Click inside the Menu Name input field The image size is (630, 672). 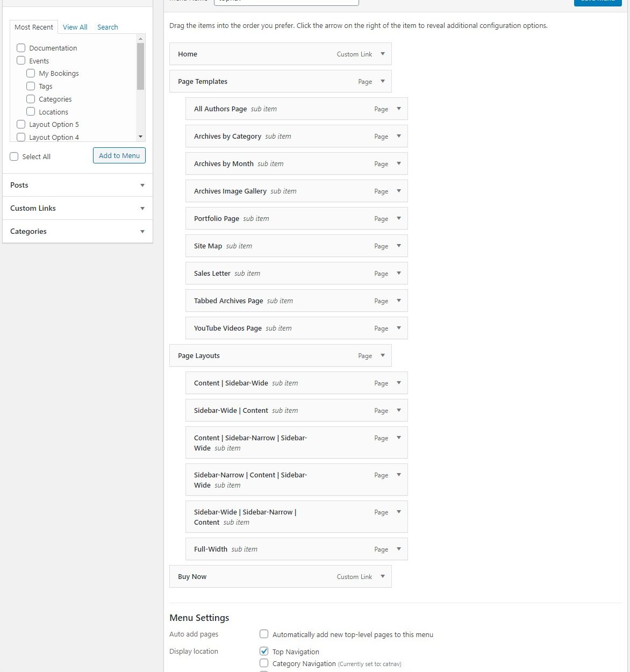tap(287, 2)
